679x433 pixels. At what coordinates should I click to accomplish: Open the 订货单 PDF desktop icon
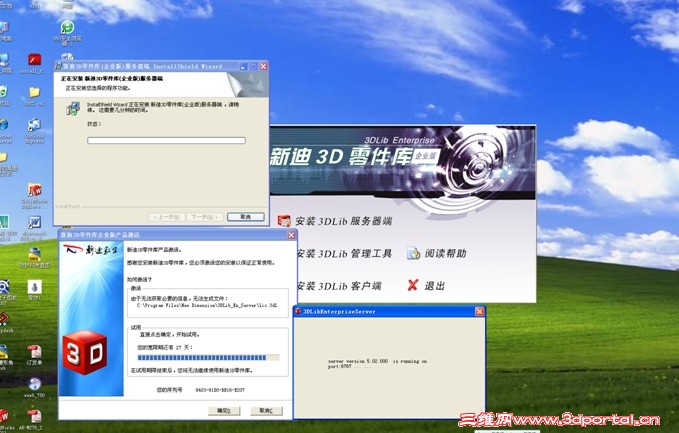pos(34,351)
